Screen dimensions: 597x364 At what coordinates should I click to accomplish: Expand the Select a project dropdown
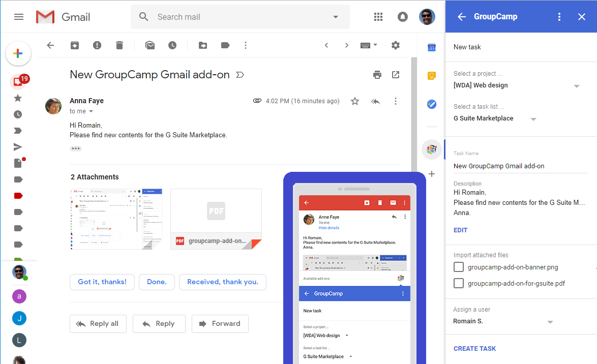576,86
